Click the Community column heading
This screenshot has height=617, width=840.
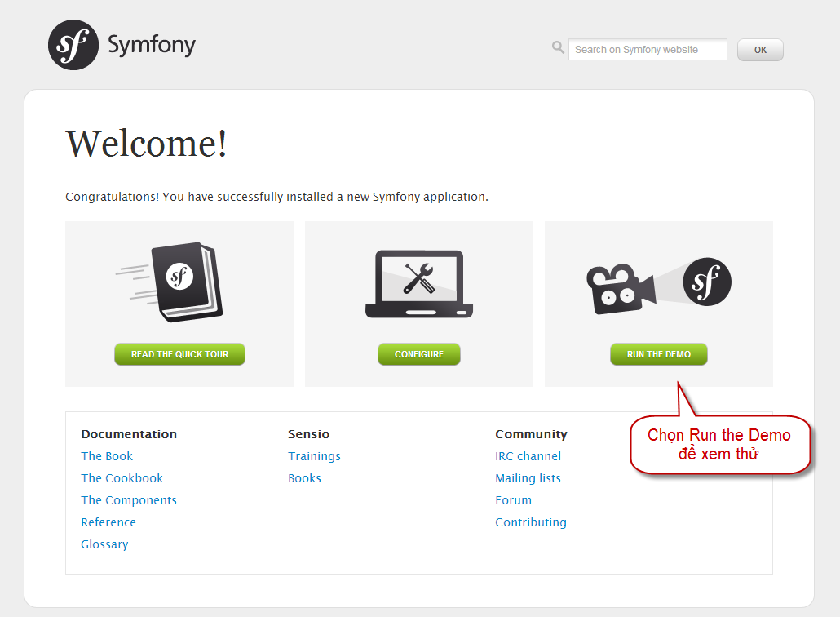point(531,434)
